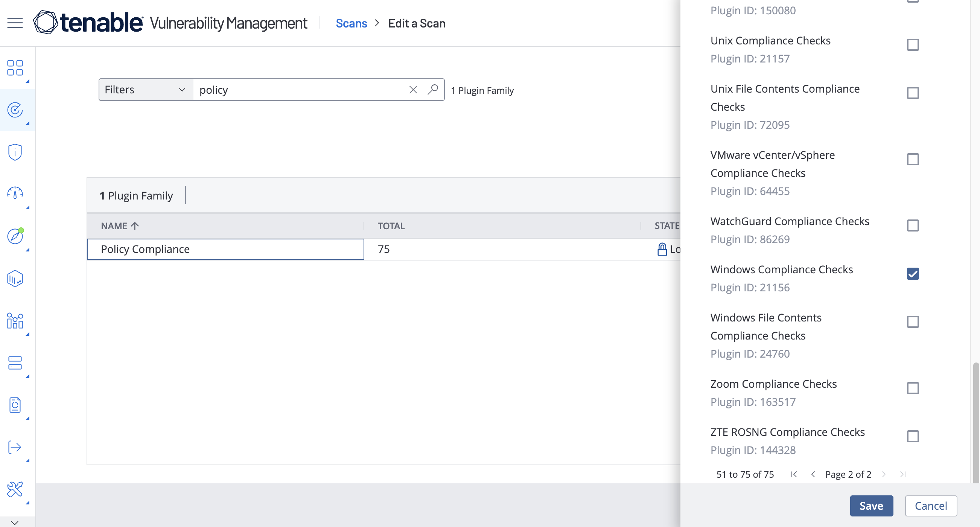The width and height of the screenshot is (980, 527).
Task: Open the gauge meter sidebar icon
Action: point(15,193)
